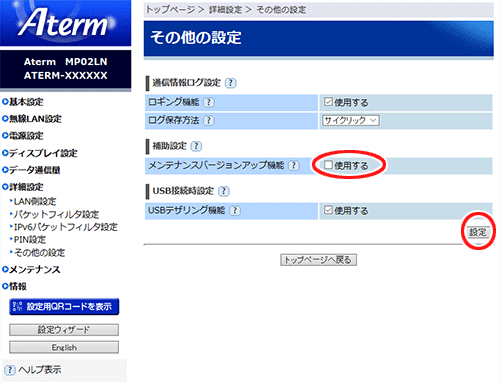Viewport: 500px width, 384px height.
Task: Expand the メンテナンス menu
Action: coord(31,269)
